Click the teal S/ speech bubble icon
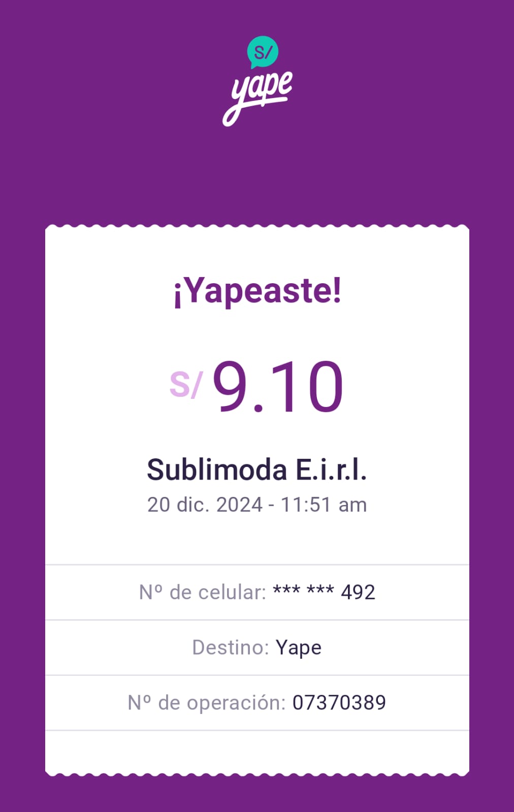514x812 pixels. pyautogui.click(x=263, y=51)
